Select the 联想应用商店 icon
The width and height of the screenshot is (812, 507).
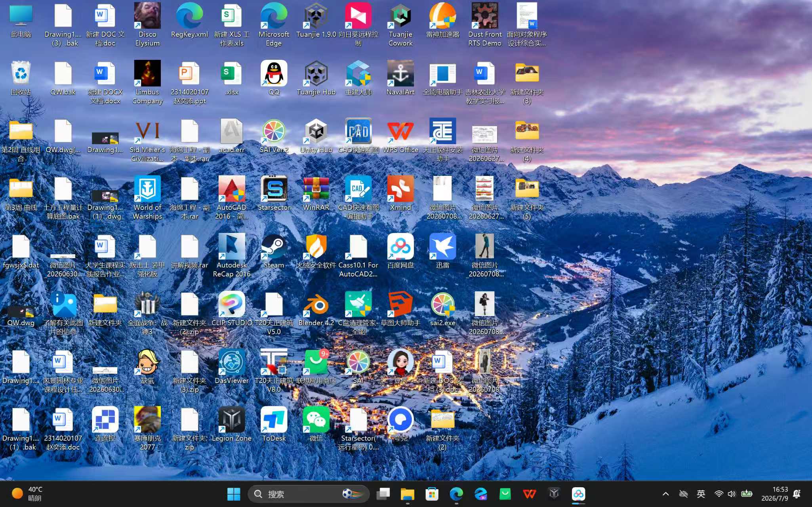pos(316,367)
